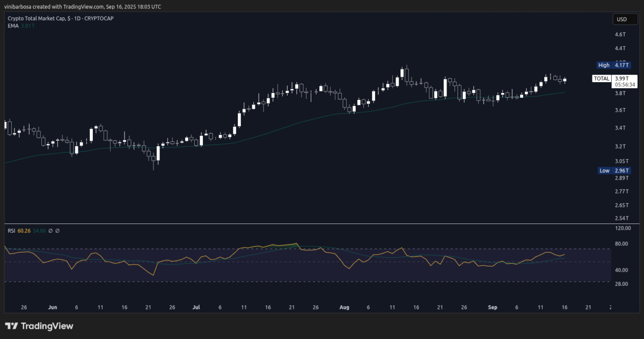Click the 80.00 RSI scale label
This screenshot has width=644, height=339.
[621, 244]
